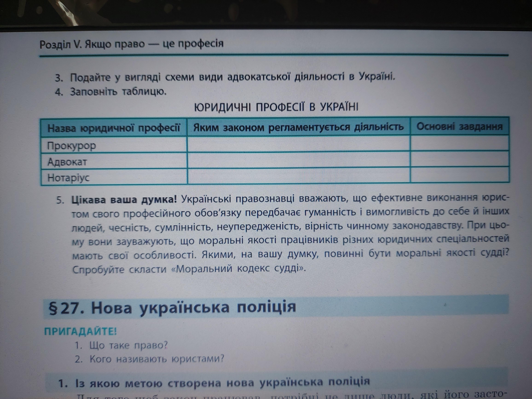The image size is (532, 399).
Task: Select column header 'Яким законом регламентується діяльність'
Action: (x=298, y=127)
